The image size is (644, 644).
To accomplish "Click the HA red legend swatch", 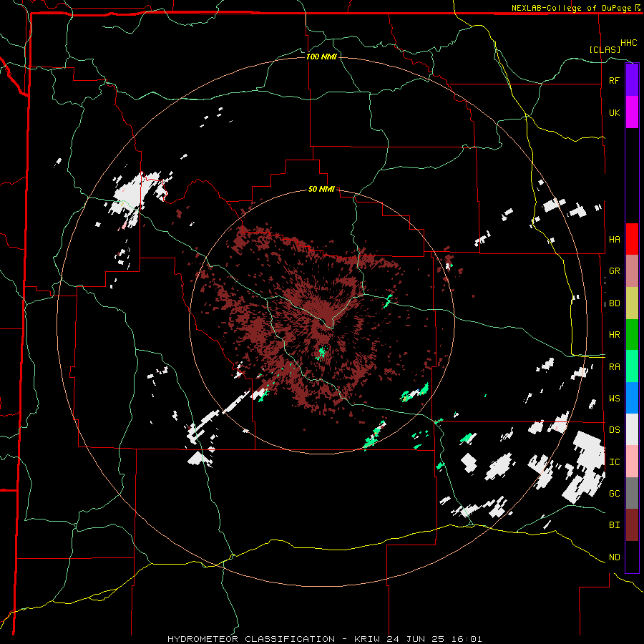I will coord(632,239).
